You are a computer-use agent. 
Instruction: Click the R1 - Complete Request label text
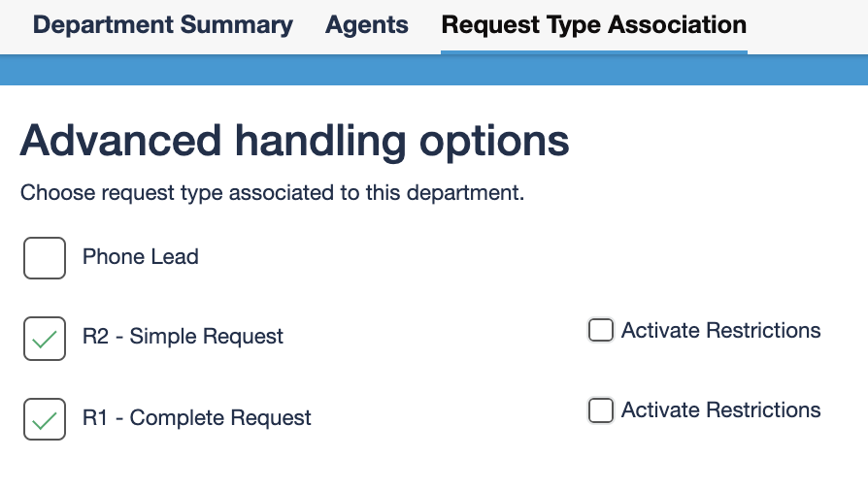[196, 418]
